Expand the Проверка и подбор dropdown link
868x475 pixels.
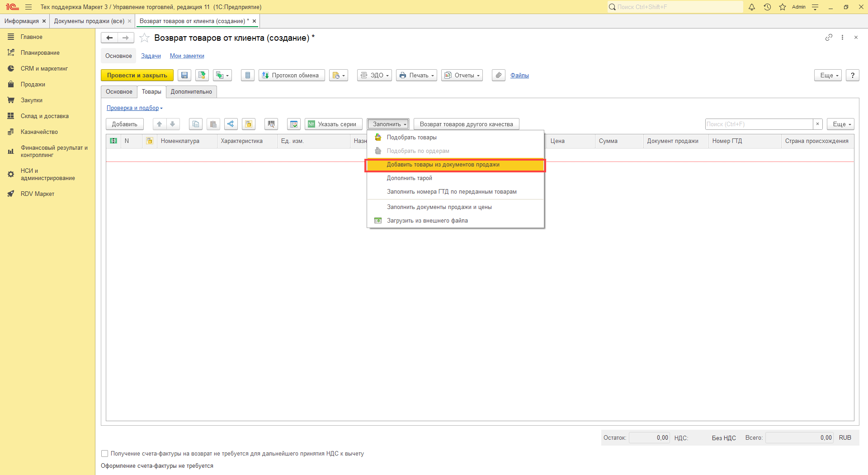pyautogui.click(x=134, y=108)
